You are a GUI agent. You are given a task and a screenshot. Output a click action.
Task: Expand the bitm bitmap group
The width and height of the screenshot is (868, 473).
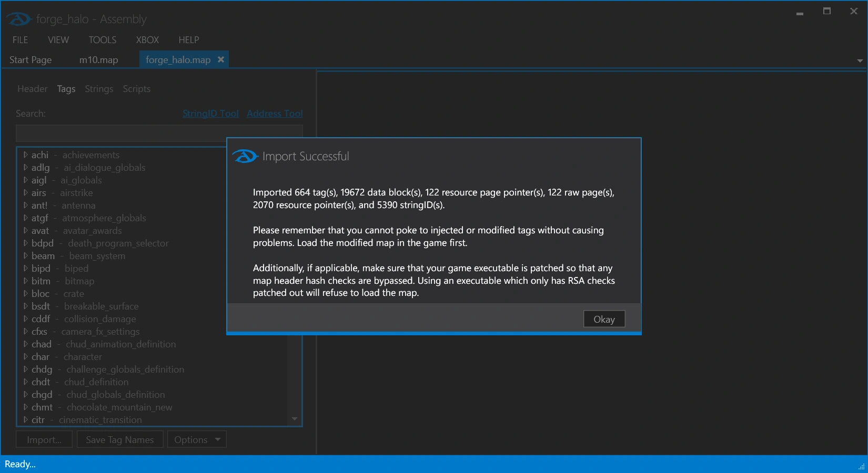click(25, 281)
